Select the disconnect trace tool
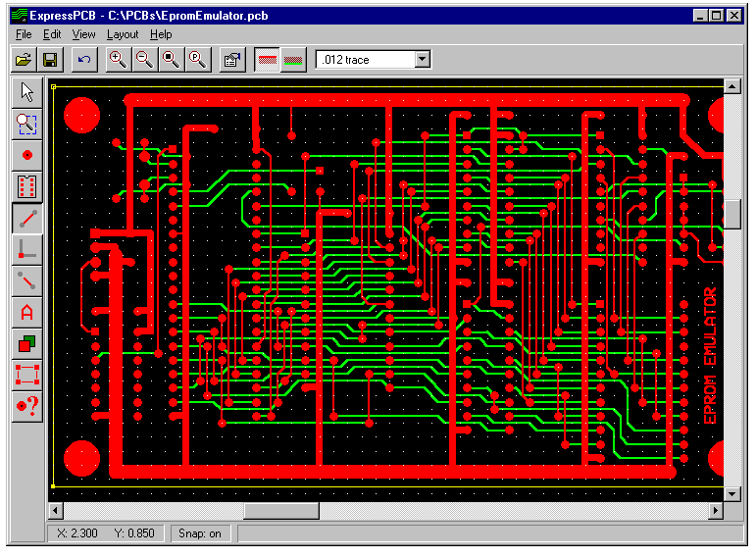 pyautogui.click(x=27, y=280)
